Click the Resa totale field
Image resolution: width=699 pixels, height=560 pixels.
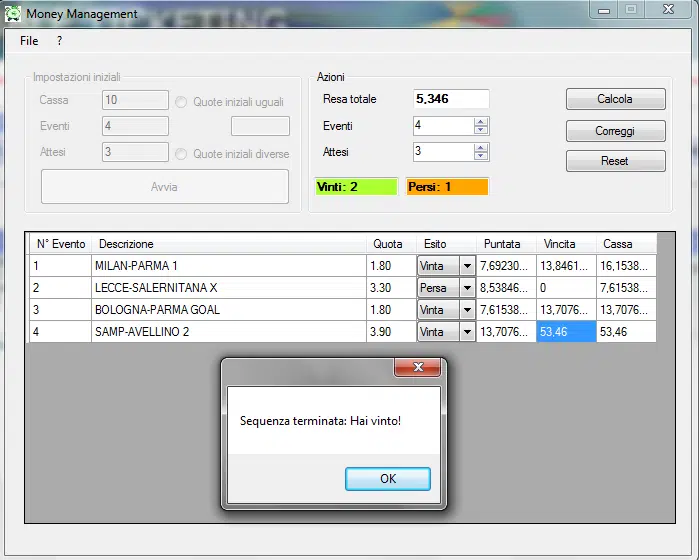click(x=451, y=99)
